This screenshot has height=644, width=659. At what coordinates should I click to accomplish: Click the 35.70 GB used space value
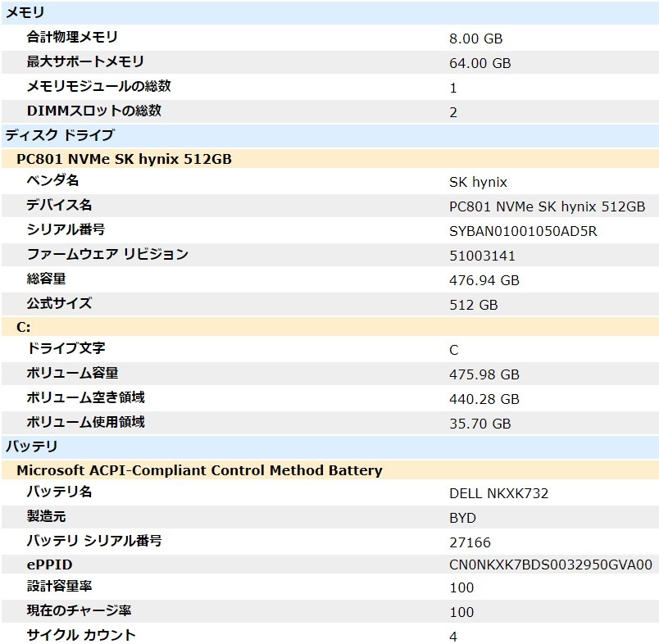click(x=480, y=424)
